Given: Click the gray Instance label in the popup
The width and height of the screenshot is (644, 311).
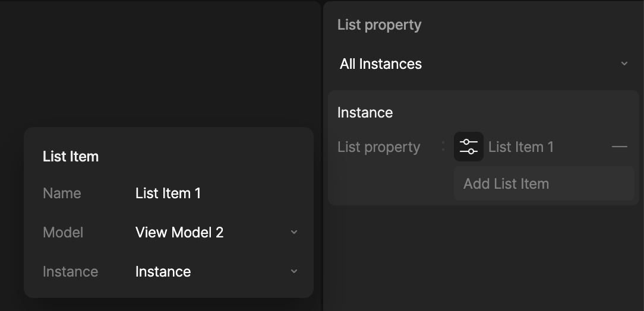Looking at the screenshot, I should (x=70, y=272).
